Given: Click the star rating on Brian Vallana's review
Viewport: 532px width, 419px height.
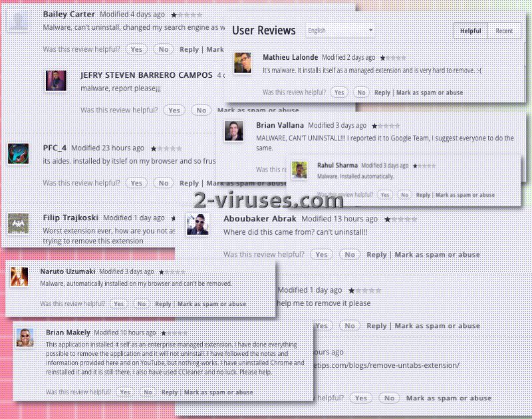Looking at the screenshot, I should (386, 126).
